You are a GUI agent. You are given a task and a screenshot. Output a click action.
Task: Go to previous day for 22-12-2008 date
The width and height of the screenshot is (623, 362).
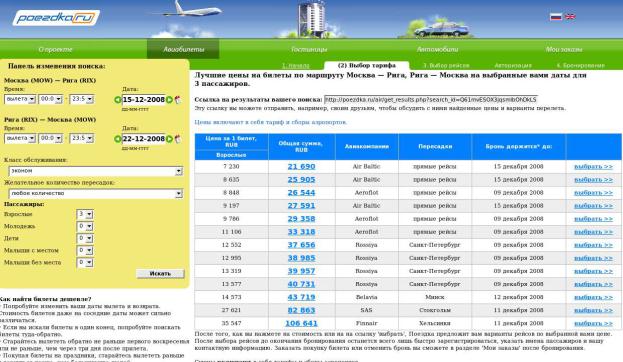[x=118, y=139]
